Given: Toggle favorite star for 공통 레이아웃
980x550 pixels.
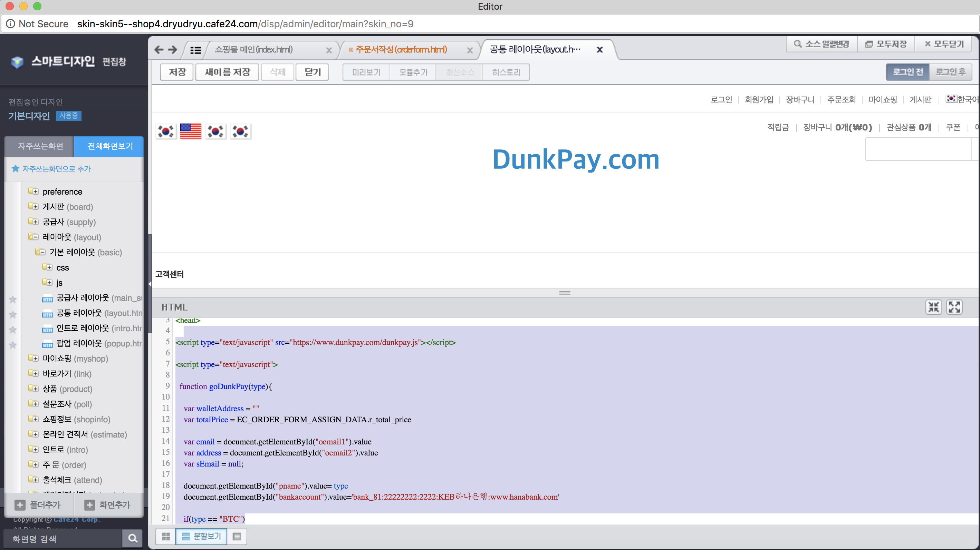Looking at the screenshot, I should (12, 315).
